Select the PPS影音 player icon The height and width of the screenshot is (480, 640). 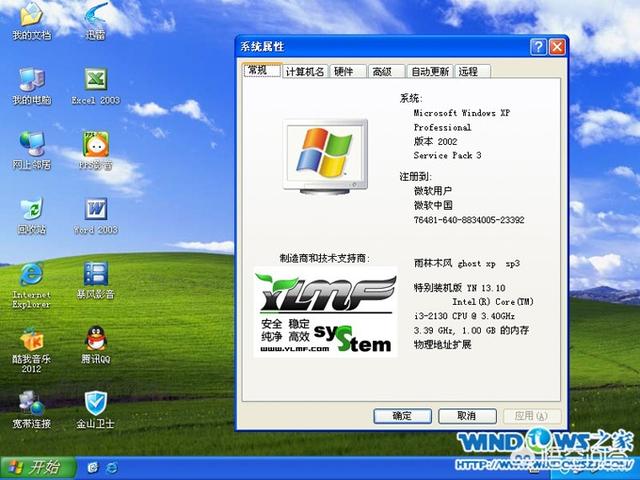tap(95, 145)
